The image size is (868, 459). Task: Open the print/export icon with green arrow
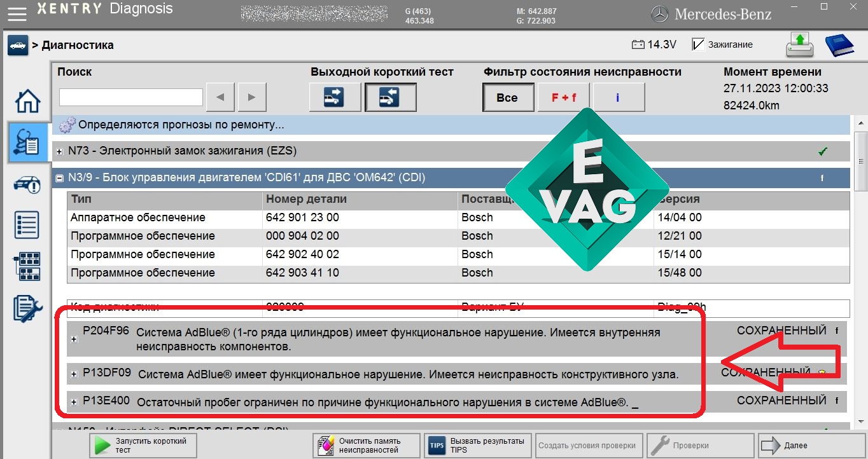(800, 45)
